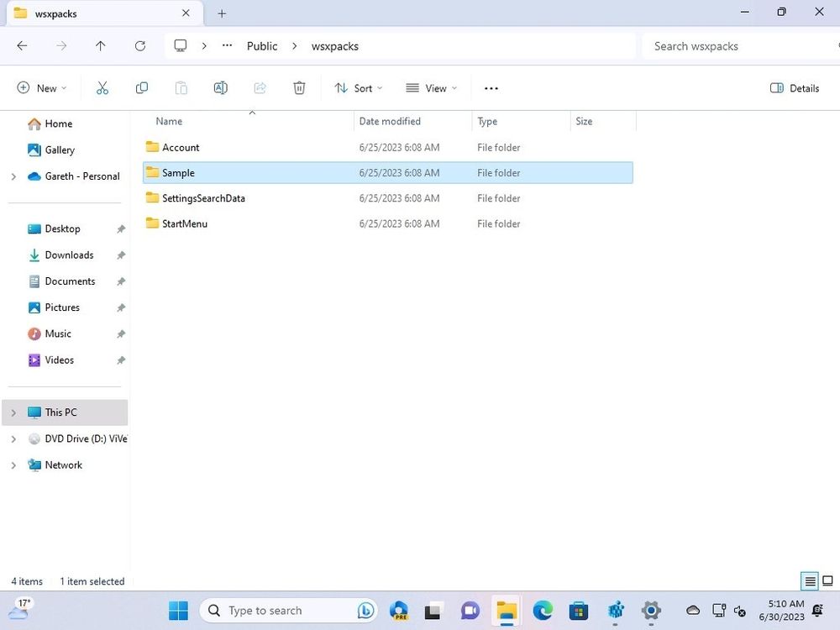
Task: Toggle the Details pane
Action: coord(795,88)
